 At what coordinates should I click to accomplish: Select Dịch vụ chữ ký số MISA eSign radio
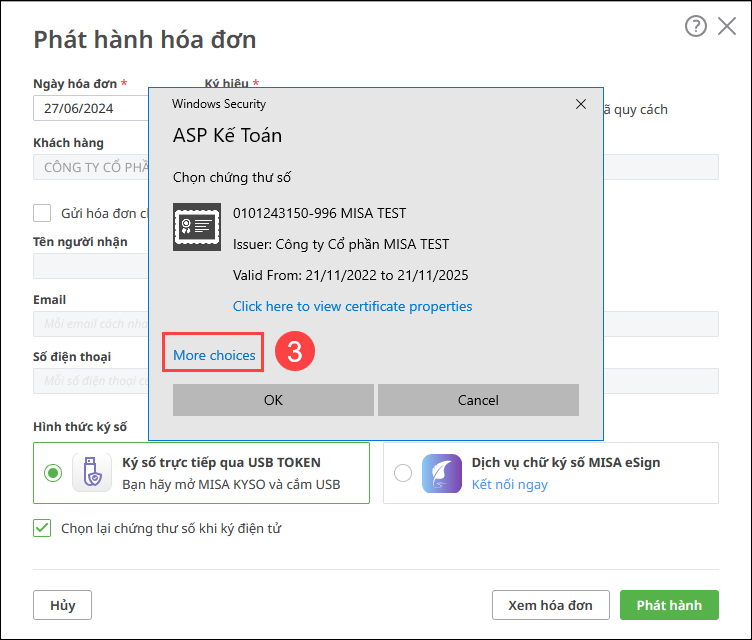pos(402,473)
